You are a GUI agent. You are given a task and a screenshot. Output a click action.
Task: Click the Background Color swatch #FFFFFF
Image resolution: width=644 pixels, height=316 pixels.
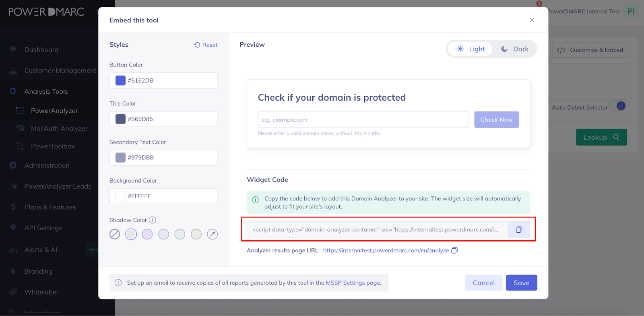120,196
